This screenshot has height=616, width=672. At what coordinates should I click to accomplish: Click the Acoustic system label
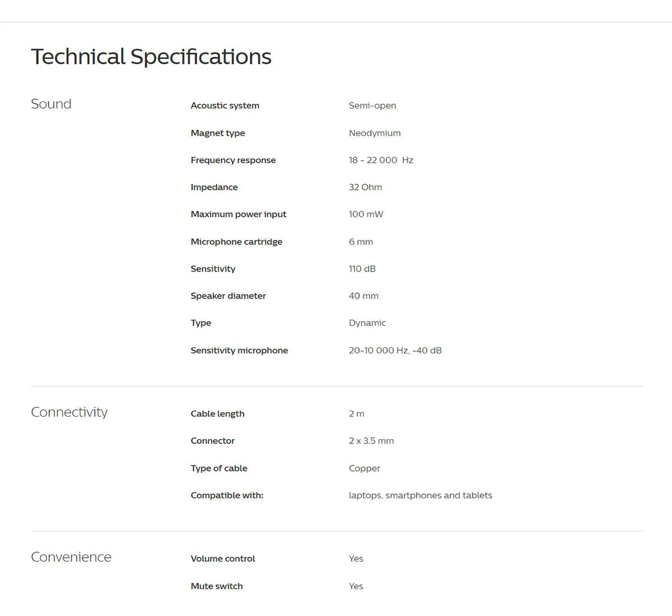tap(225, 106)
